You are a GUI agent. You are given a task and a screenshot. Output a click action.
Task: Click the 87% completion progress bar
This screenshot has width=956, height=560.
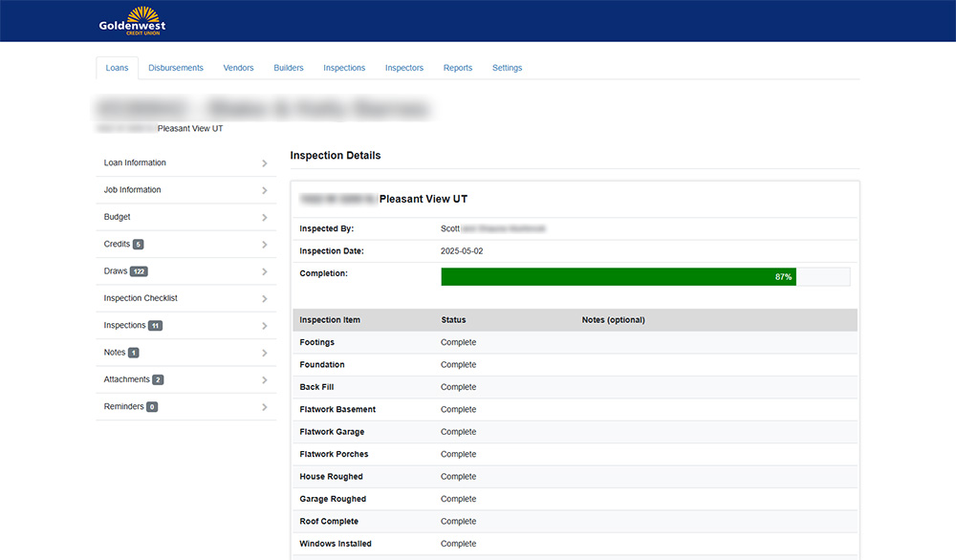point(619,277)
